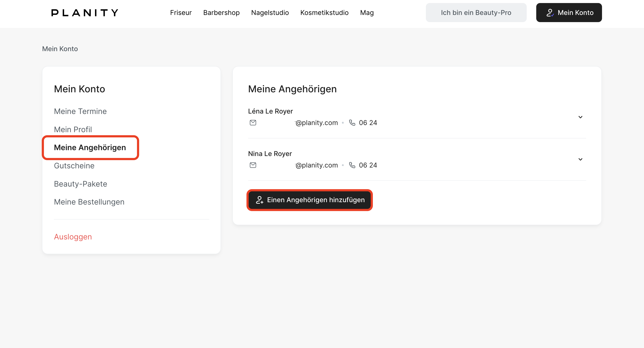Click the red Ausloggen link
The image size is (644, 348).
[x=73, y=237]
